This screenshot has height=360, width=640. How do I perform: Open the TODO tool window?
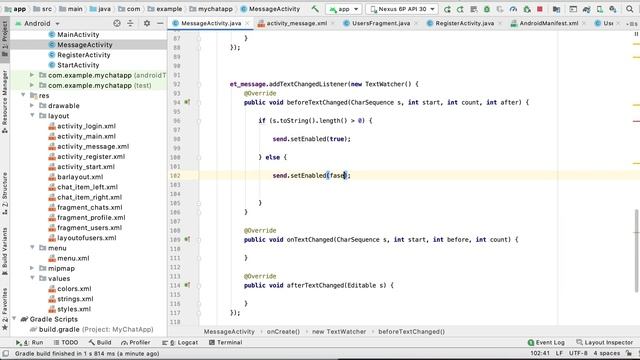pyautogui.click(x=66, y=342)
